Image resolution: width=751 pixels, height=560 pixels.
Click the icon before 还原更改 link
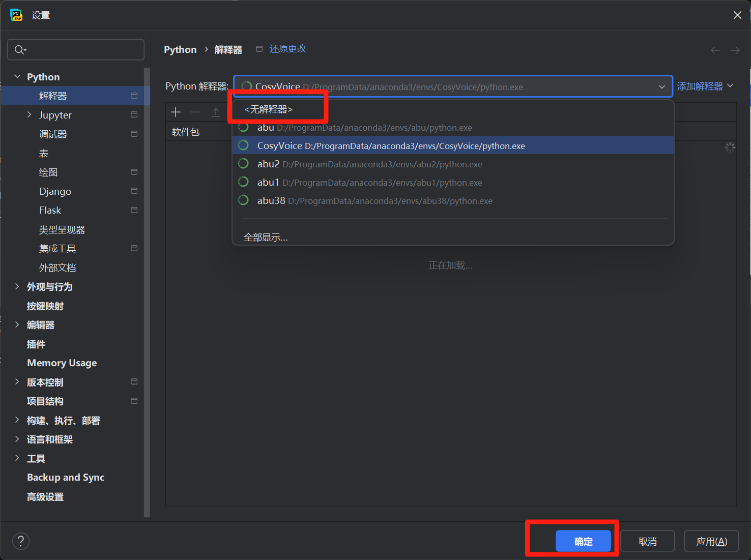(x=259, y=49)
